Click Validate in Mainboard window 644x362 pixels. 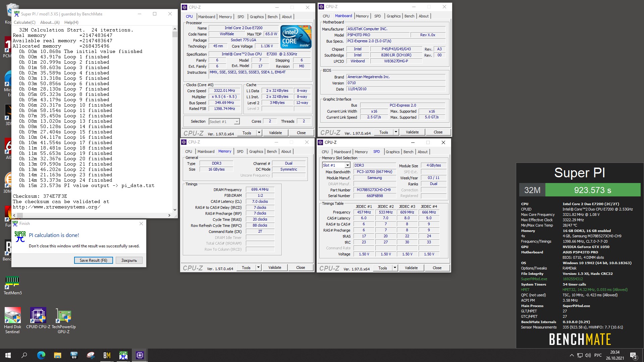412,132
